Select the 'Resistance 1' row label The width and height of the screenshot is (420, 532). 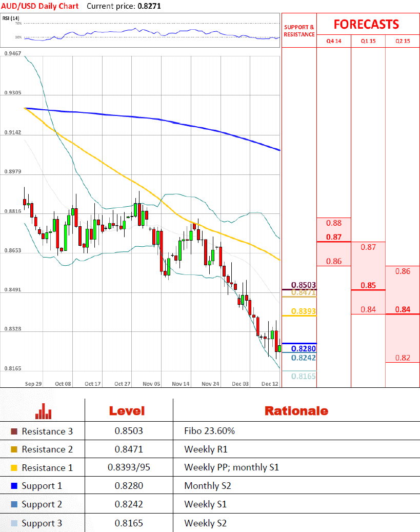(47, 467)
